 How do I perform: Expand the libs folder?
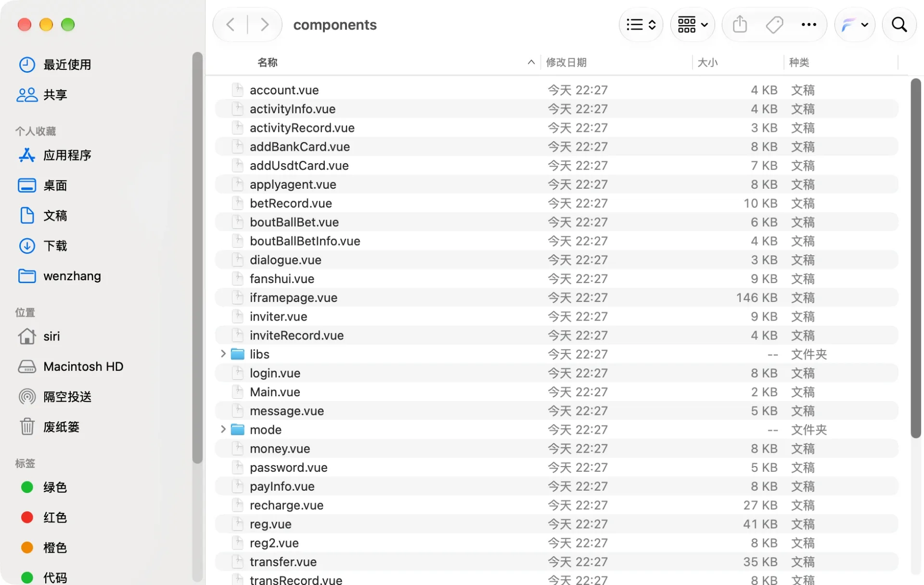point(223,354)
